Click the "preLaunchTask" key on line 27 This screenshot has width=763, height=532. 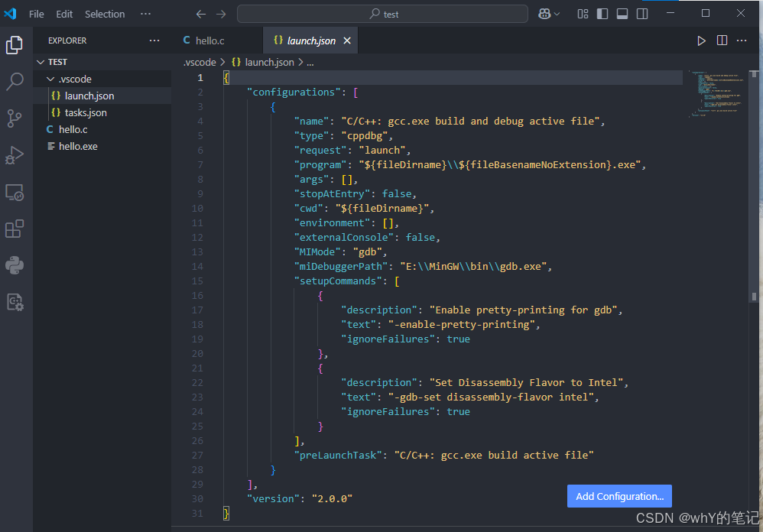pos(338,455)
